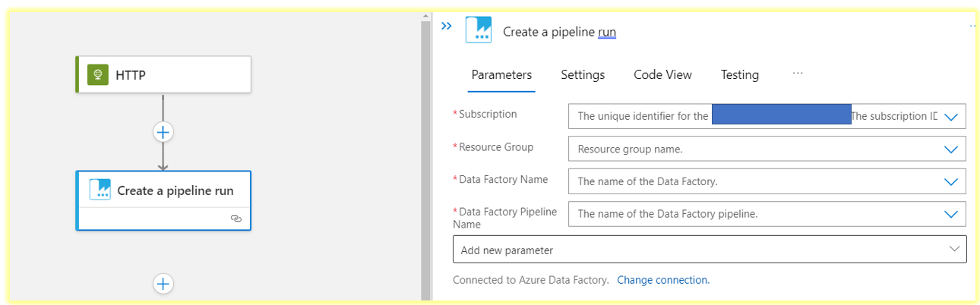Viewport: 980px width, 305px height.
Task: Collapse the details panel with the double chevron
Action: click(447, 26)
